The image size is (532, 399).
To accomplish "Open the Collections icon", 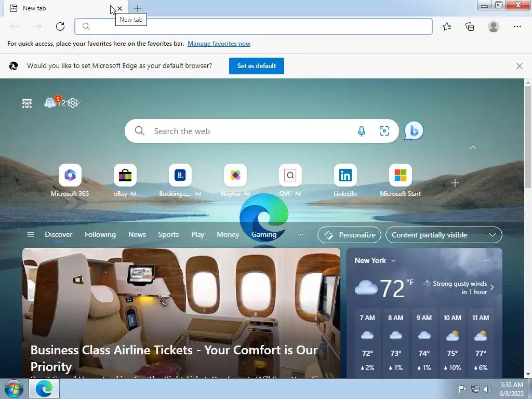I will (470, 26).
